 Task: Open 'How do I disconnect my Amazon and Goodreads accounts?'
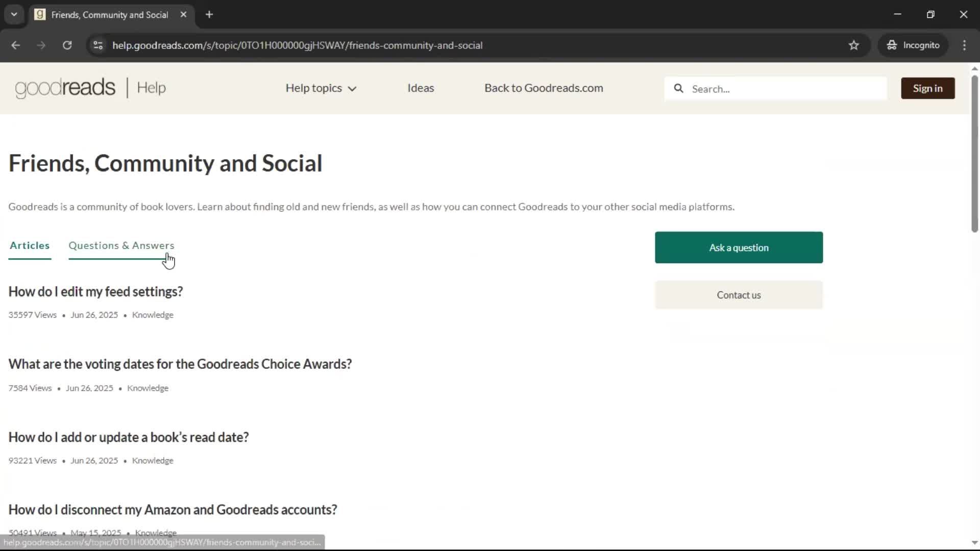click(x=173, y=510)
